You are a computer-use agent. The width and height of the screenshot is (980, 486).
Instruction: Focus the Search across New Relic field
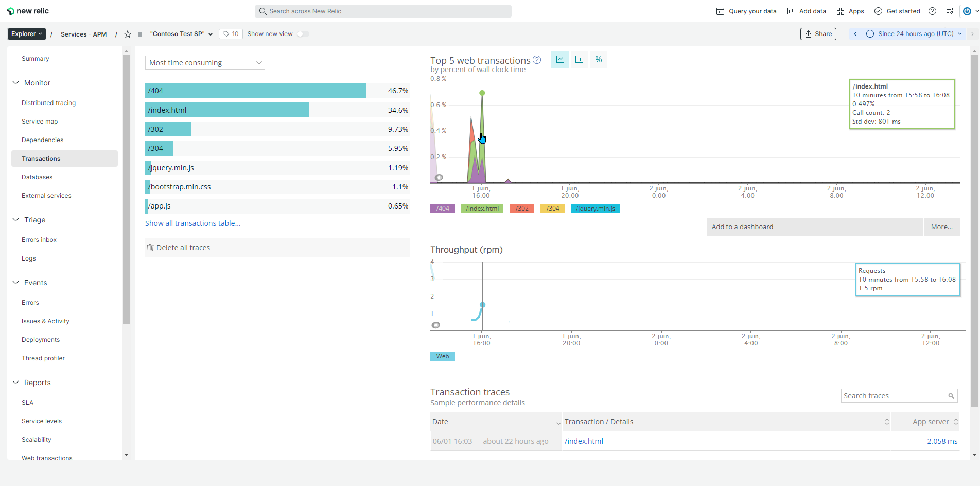click(383, 11)
